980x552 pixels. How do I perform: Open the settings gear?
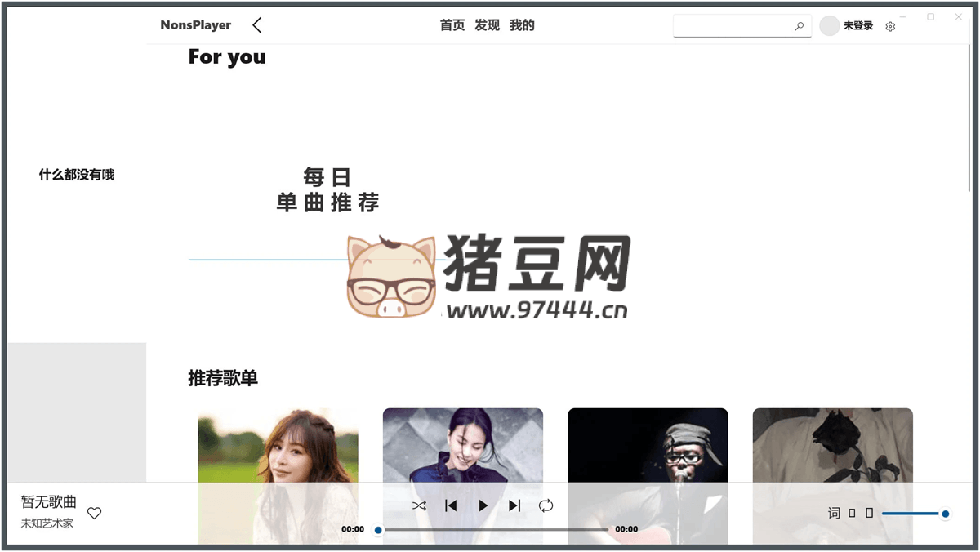tap(890, 25)
